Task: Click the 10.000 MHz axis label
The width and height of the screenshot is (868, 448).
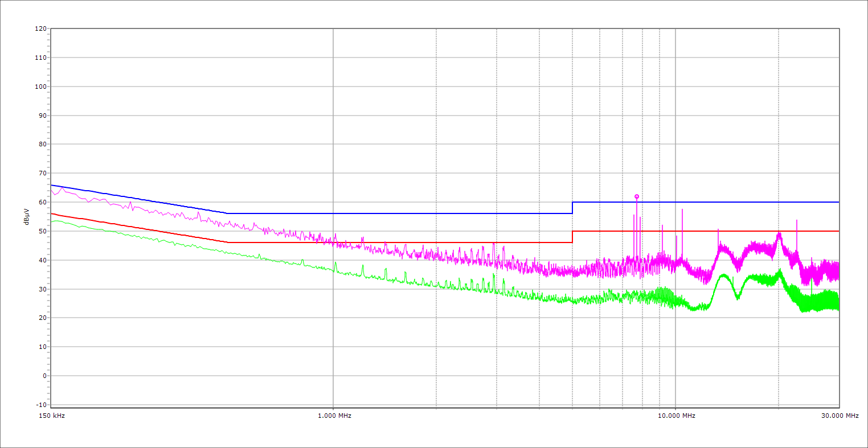Action: (x=677, y=416)
